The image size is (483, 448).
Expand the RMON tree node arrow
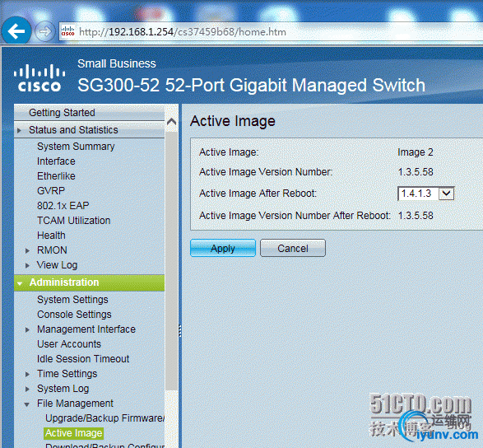[27, 250]
